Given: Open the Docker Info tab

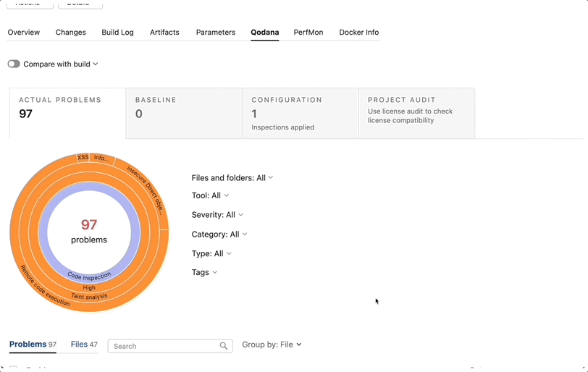Looking at the screenshot, I should (x=359, y=33).
